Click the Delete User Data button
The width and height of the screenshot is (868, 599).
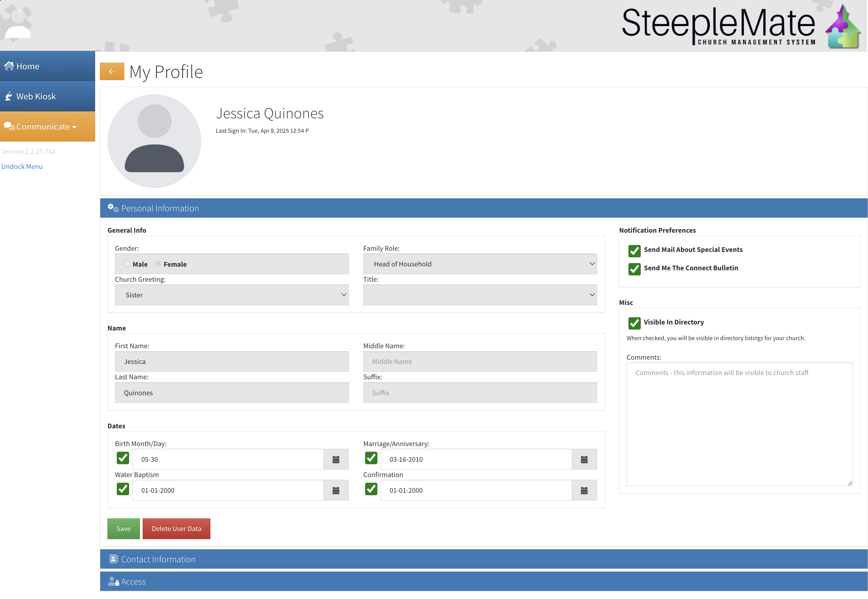click(176, 529)
